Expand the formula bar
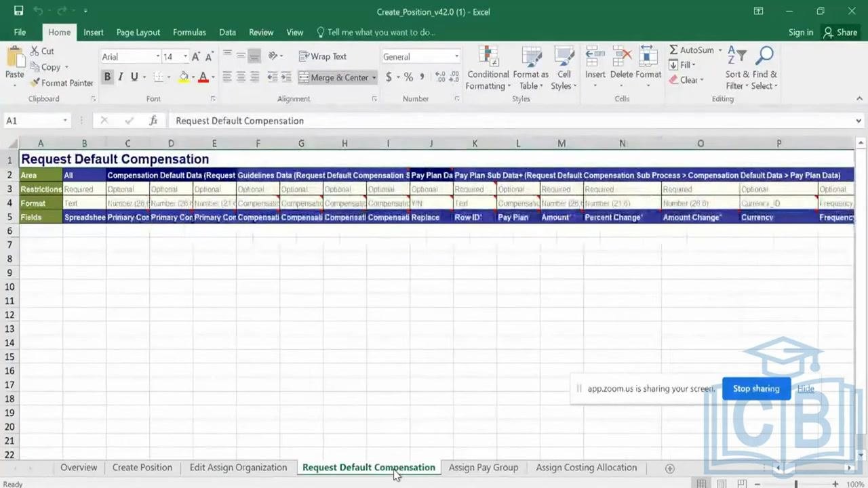Viewport: 868px width, 488px height. [859, 121]
